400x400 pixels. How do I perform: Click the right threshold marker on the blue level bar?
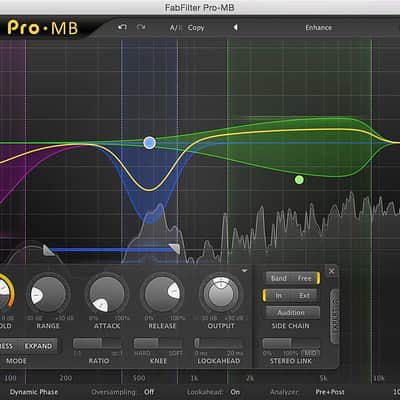coord(174,249)
